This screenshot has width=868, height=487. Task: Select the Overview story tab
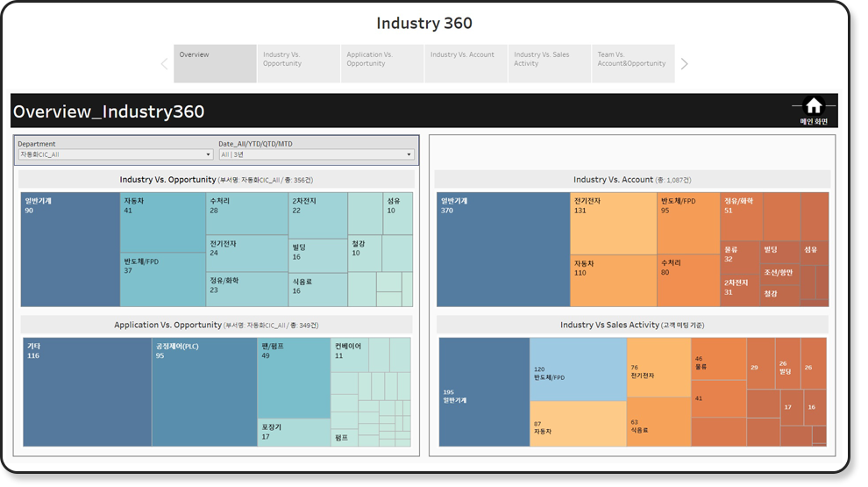215,64
